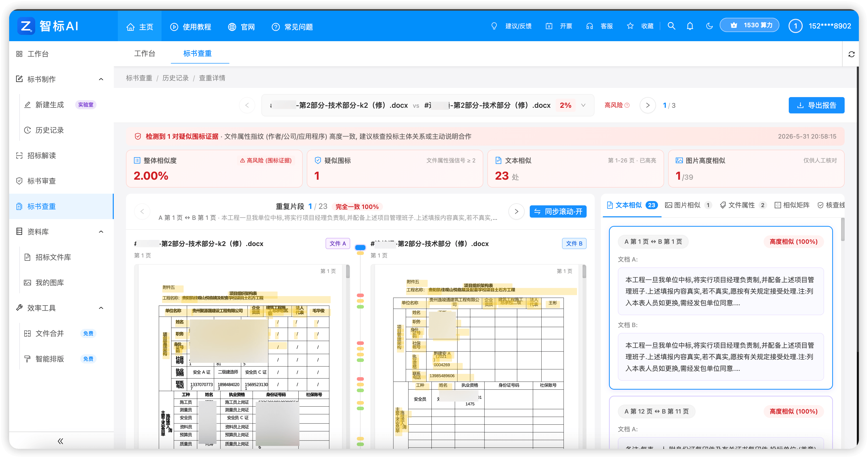Image resolution: width=868 pixels, height=458 pixels.
Task: Click the 疑似围标 card
Action: [395, 169]
